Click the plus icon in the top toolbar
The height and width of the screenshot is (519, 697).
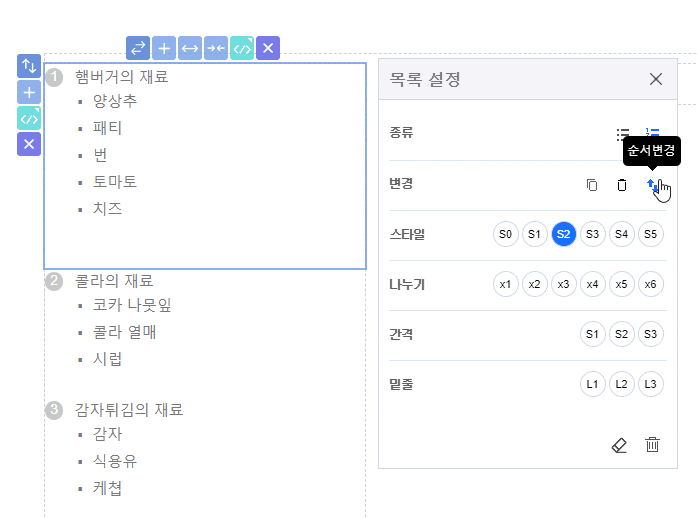point(164,48)
